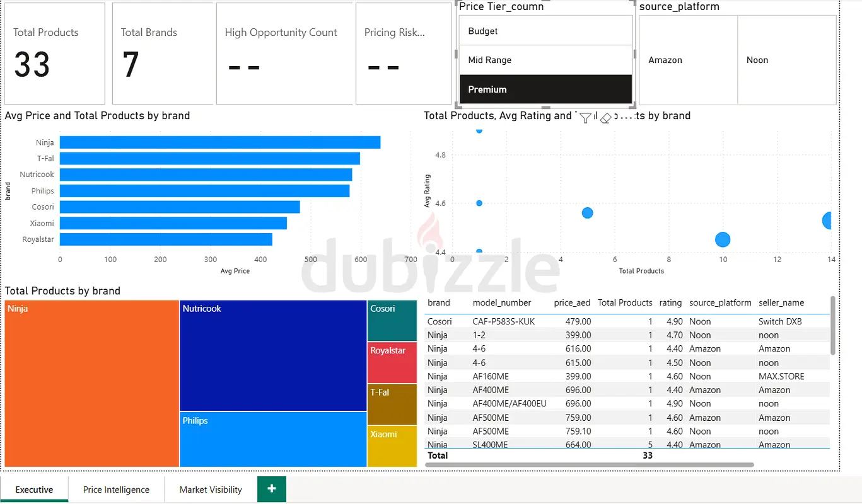Add a new report page with plus button
This screenshot has width=862, height=504.
272,489
